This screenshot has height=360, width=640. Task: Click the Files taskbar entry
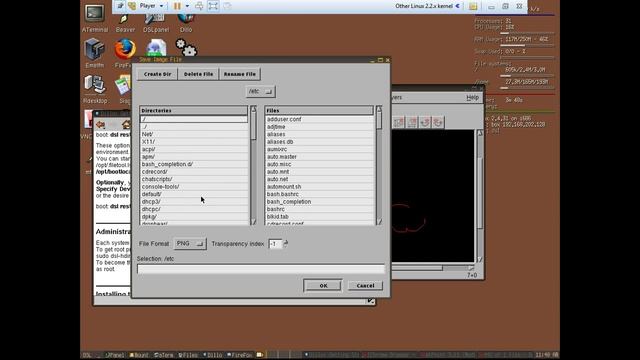pos(188,355)
